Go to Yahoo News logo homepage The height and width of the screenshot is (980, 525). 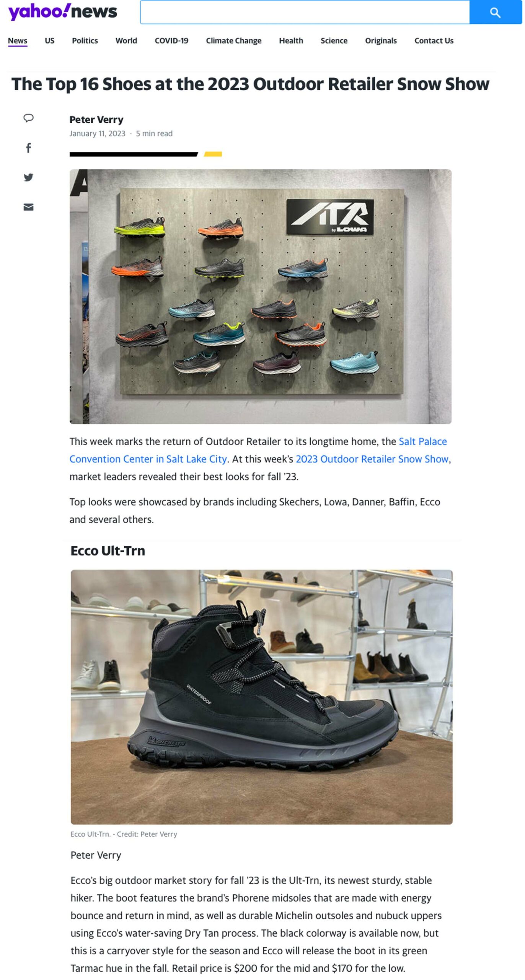pos(63,12)
